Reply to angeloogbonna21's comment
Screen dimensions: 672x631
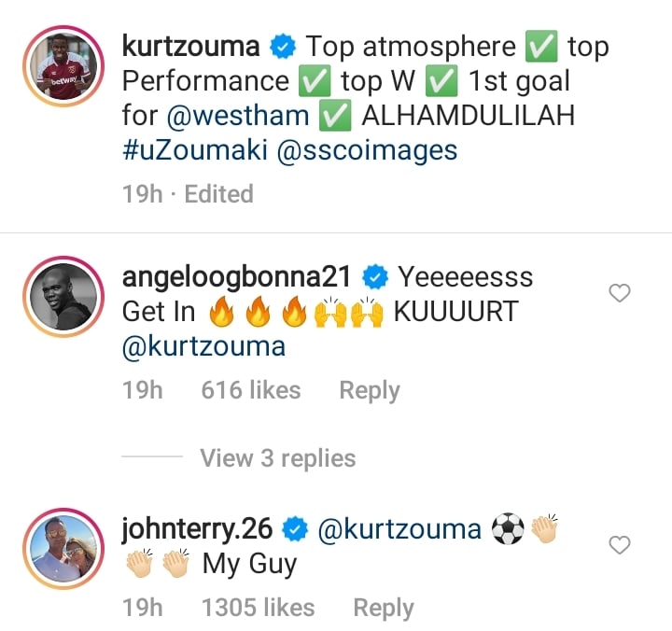point(370,390)
